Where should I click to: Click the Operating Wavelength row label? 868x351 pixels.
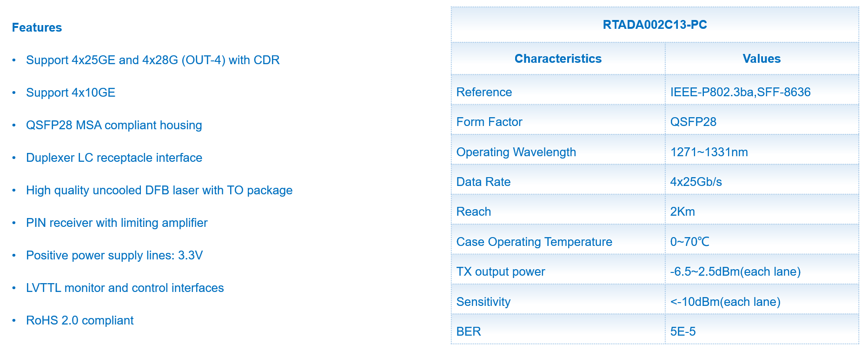pos(516,152)
